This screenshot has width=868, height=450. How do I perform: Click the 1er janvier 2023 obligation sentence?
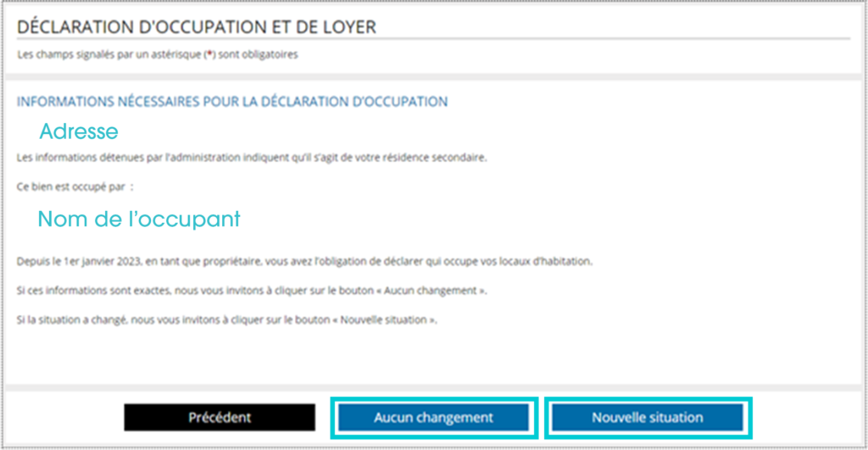click(304, 261)
